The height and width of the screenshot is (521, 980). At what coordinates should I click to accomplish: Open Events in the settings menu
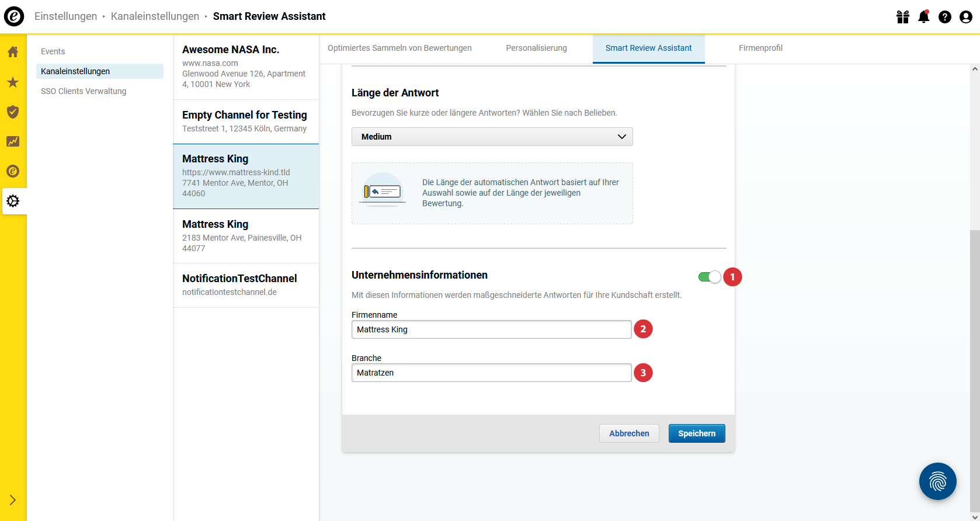(53, 51)
